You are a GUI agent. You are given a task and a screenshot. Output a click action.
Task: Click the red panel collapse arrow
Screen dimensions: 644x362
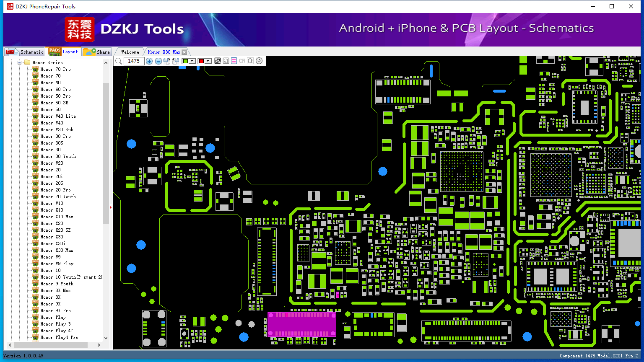pos(111,207)
